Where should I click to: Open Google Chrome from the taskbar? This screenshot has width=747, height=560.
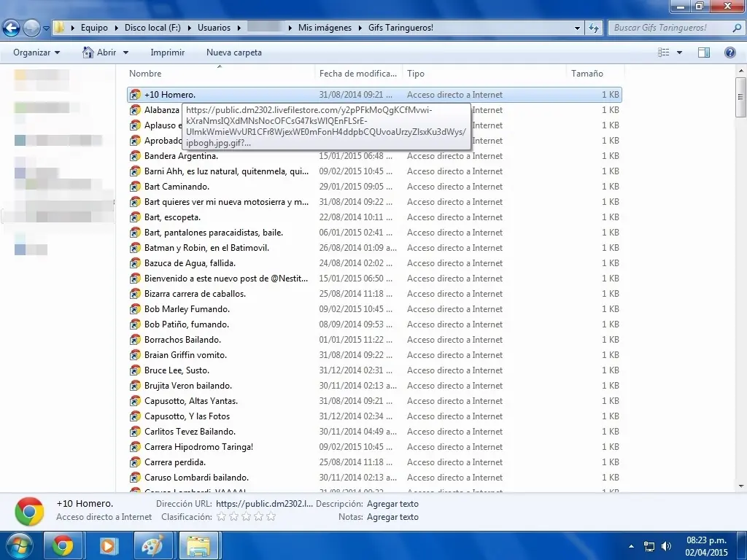[x=63, y=545]
